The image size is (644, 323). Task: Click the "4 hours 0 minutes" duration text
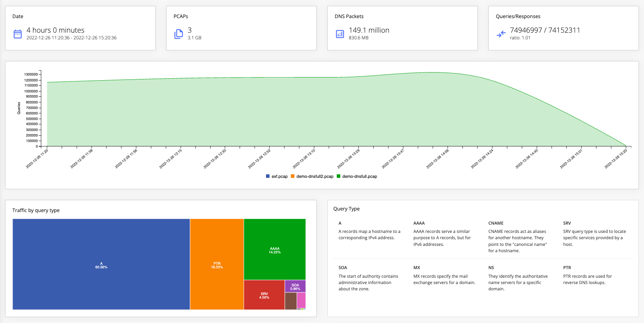coord(55,30)
